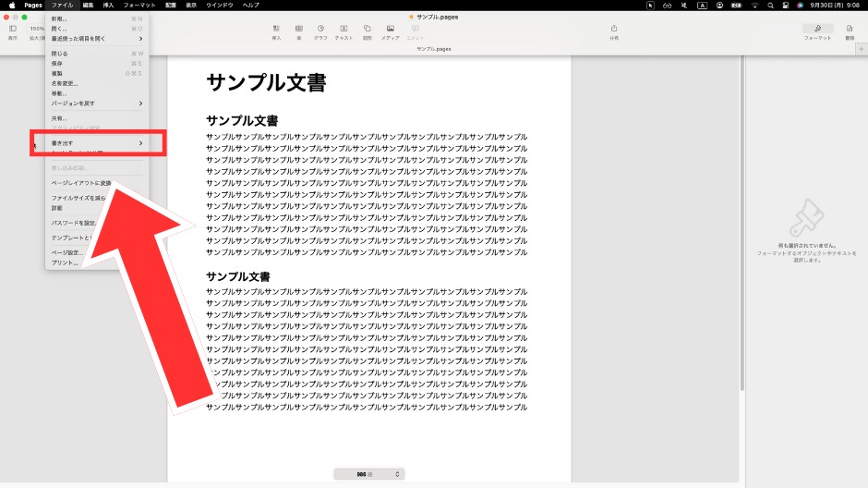Open Spotlight search magnifier in menu bar
This screenshot has height=488, width=868.
tap(770, 5)
